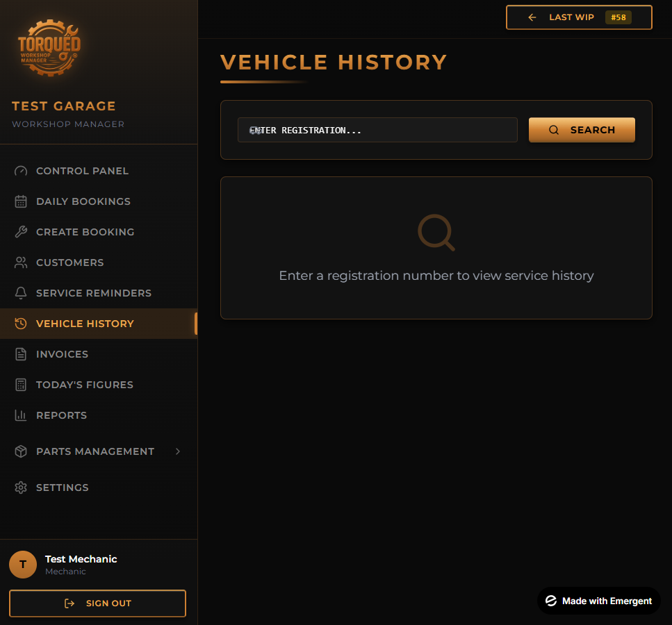Viewport: 672px width, 625px height.
Task: Click the Torqued Workshop Manager logo
Action: tap(49, 48)
